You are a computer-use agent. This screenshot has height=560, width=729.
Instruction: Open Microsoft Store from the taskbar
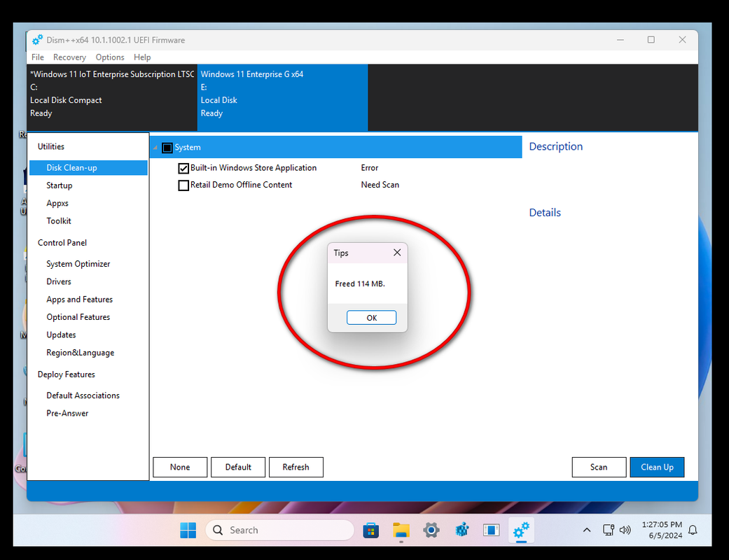[x=370, y=531]
